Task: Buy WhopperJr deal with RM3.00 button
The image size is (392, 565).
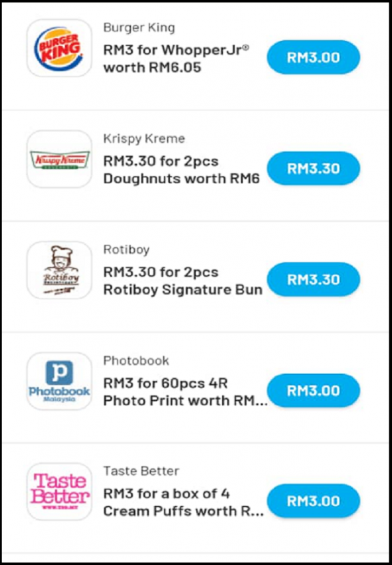Action: click(x=314, y=57)
